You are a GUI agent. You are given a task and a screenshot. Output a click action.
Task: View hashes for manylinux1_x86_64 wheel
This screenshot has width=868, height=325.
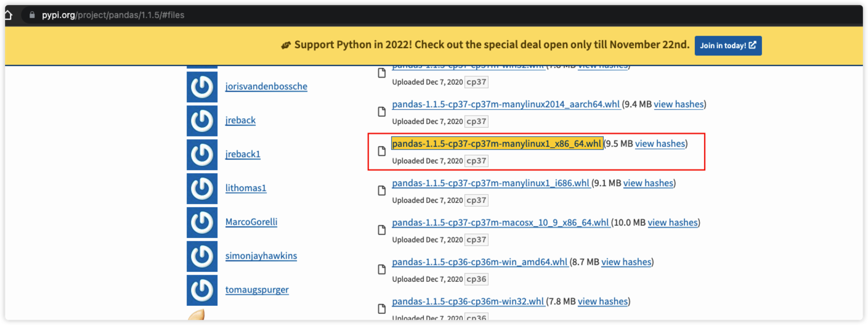(x=660, y=144)
